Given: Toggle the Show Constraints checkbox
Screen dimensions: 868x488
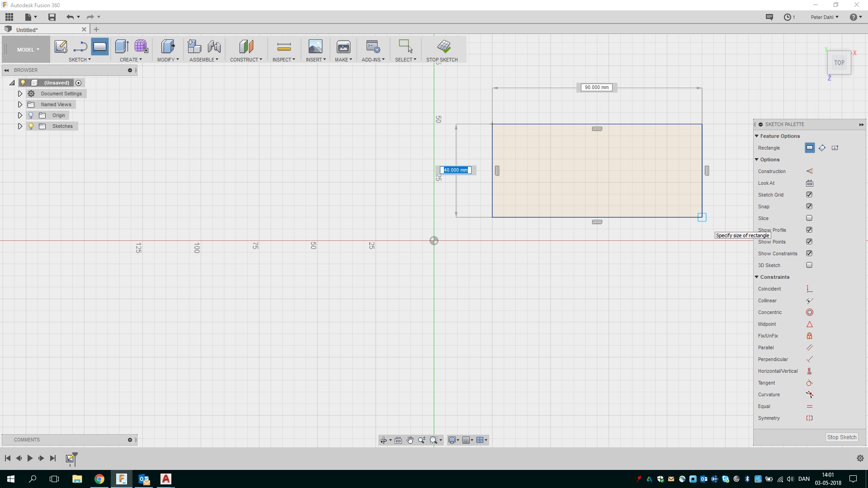Looking at the screenshot, I should tap(809, 253).
